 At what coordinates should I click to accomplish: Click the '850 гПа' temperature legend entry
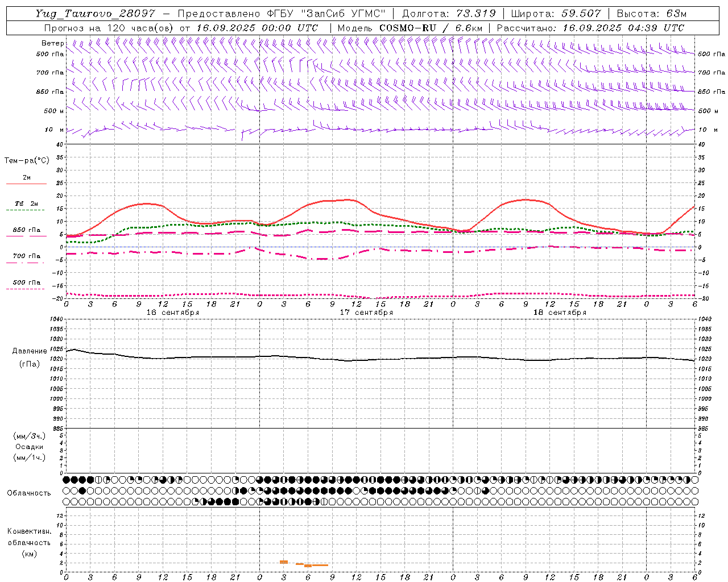tap(27, 230)
